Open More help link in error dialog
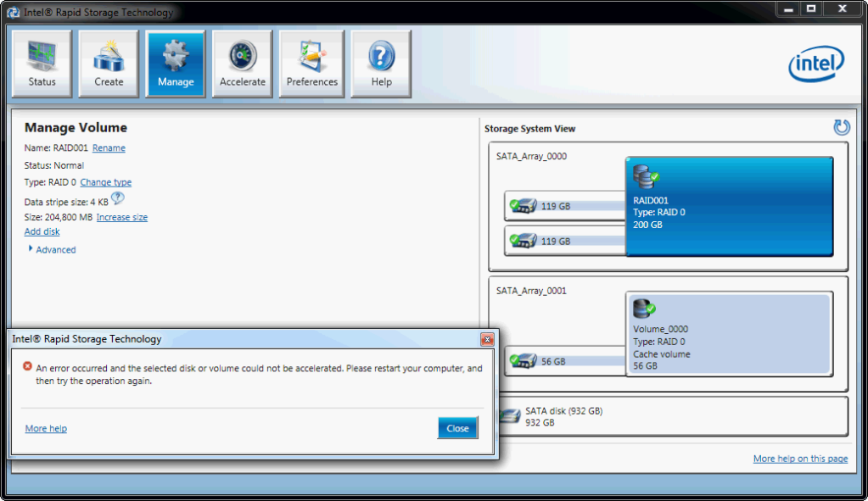 pos(46,429)
